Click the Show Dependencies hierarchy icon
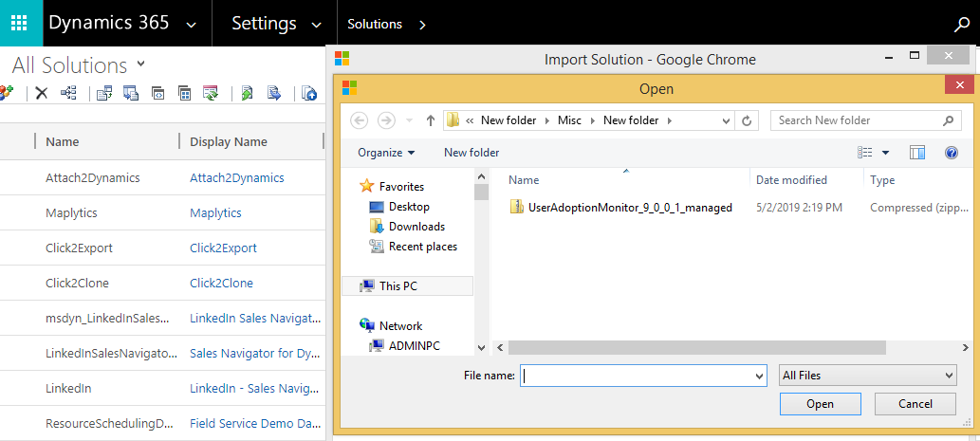The width and height of the screenshot is (980, 441). pyautogui.click(x=68, y=93)
